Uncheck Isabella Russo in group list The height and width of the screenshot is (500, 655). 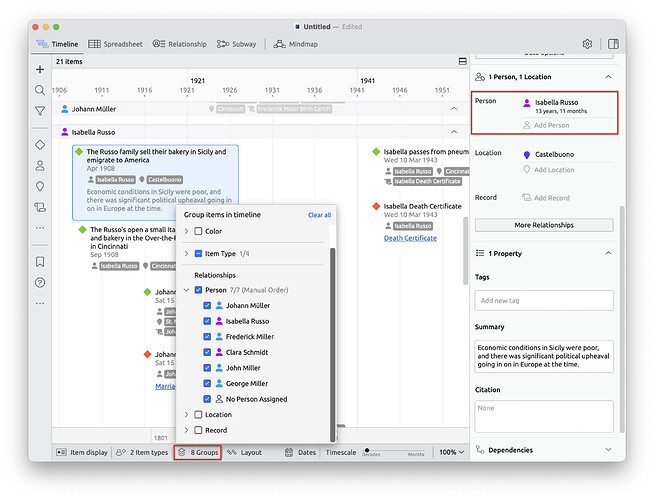[207, 321]
